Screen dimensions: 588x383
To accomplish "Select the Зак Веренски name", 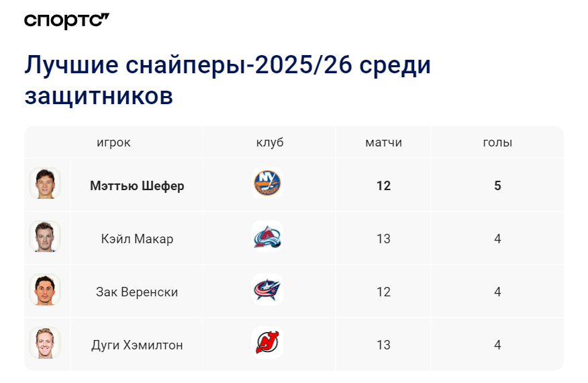I will 137,292.
